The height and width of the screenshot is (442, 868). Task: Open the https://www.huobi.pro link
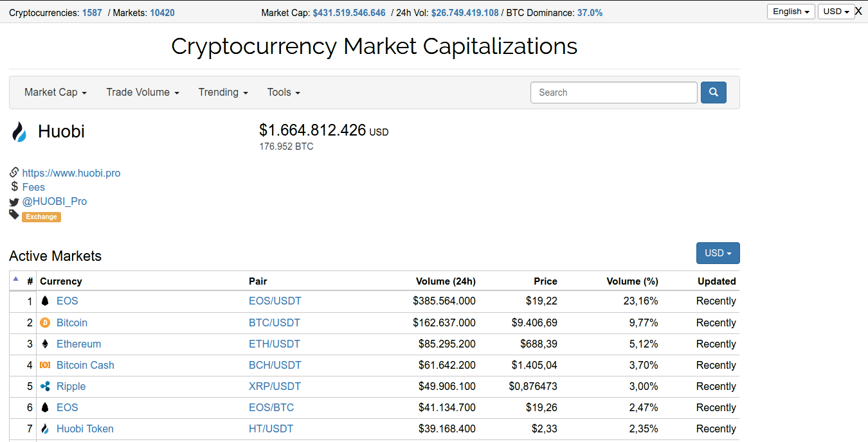coord(71,173)
